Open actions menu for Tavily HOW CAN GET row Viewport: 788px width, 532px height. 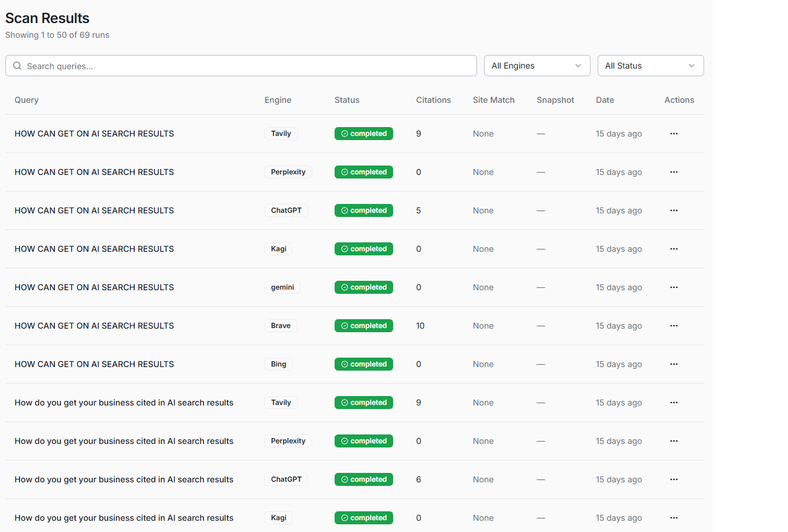pyautogui.click(x=673, y=134)
